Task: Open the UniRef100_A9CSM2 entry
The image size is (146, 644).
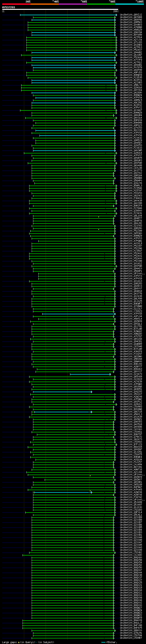Action: [131, 103]
